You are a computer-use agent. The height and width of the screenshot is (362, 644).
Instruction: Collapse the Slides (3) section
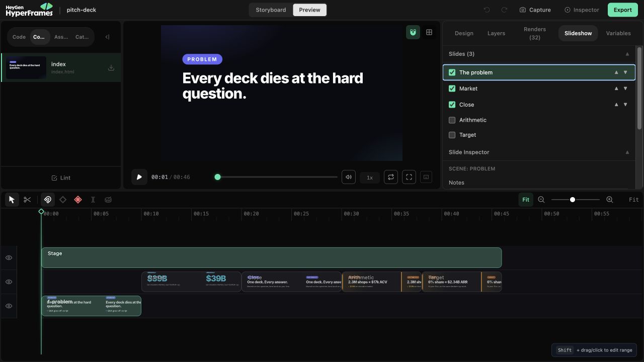627,54
